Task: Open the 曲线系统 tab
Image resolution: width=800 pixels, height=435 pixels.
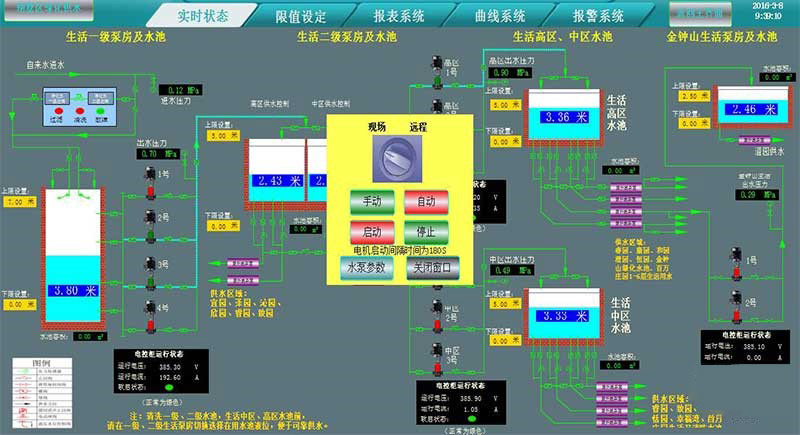Action: pos(500,15)
